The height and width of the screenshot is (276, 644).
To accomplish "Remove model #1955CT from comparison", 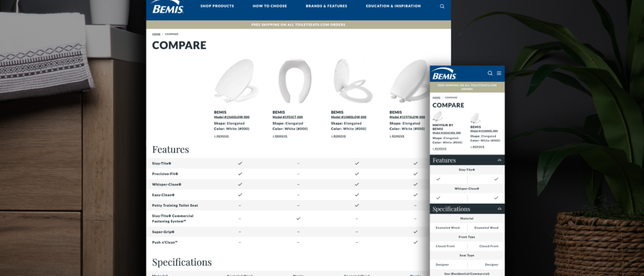I will pos(280,136).
